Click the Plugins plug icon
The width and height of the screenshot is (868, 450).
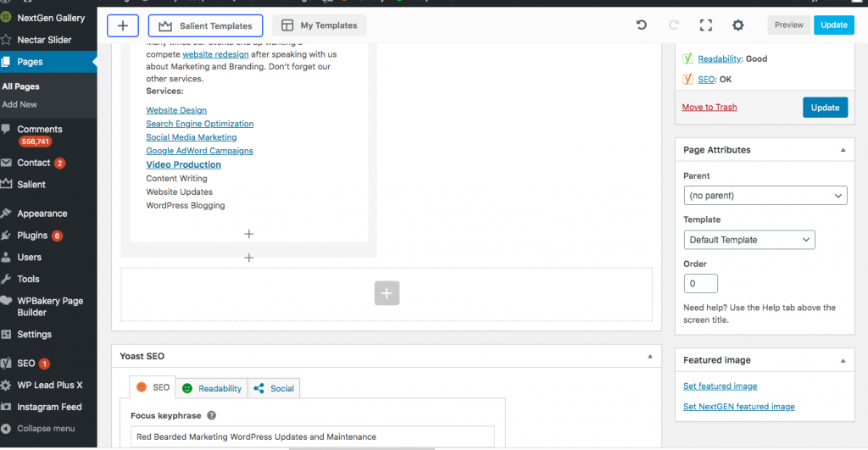pos(6,236)
